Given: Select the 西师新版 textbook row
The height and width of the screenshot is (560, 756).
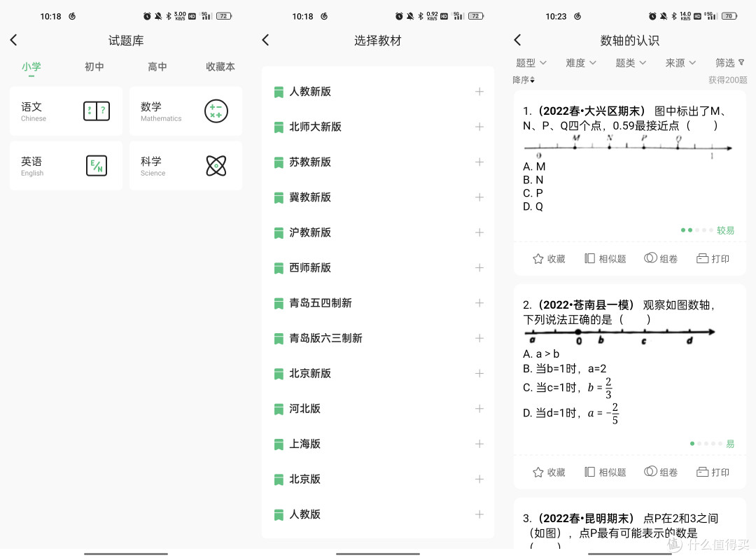Looking at the screenshot, I should point(378,267).
